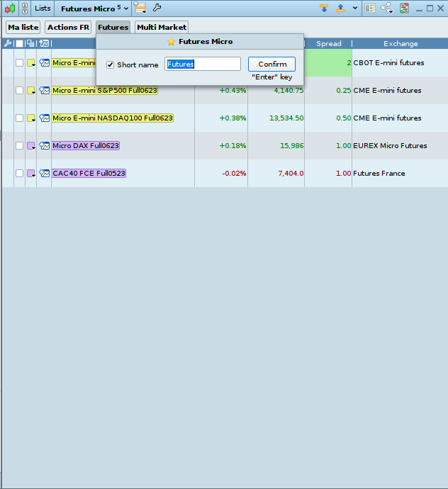The image size is (448, 489).
Task: Click the Confirm button
Action: 272,64
